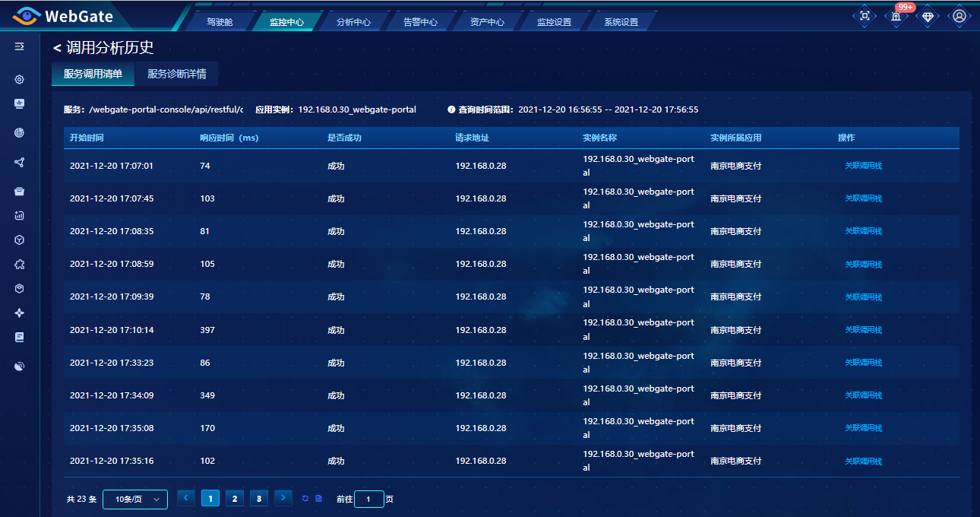Click the 开始时间 column header

pos(87,138)
